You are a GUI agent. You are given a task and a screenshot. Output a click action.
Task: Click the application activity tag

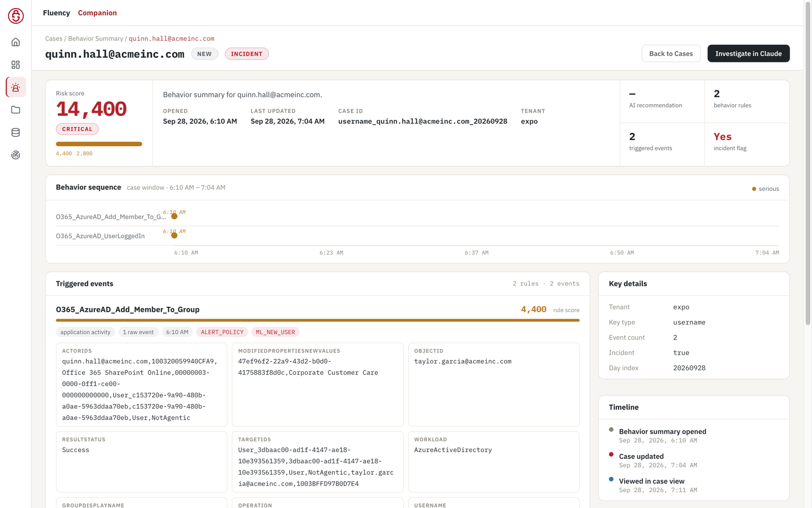[x=85, y=332]
